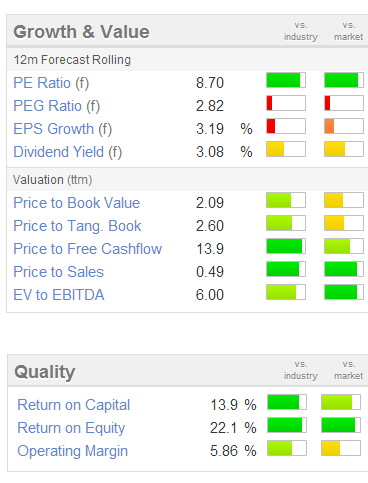Viewport: 368px width, 483px height.
Task: Open the EPS Growth (f) link
Action: point(63,129)
